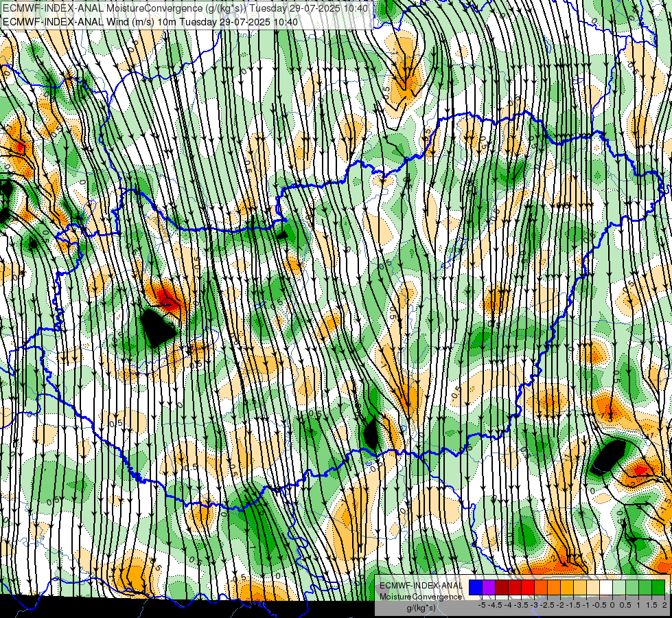Image resolution: width=672 pixels, height=618 pixels.
Task: Pick the bright red swatch above -3
Action: coord(528,588)
